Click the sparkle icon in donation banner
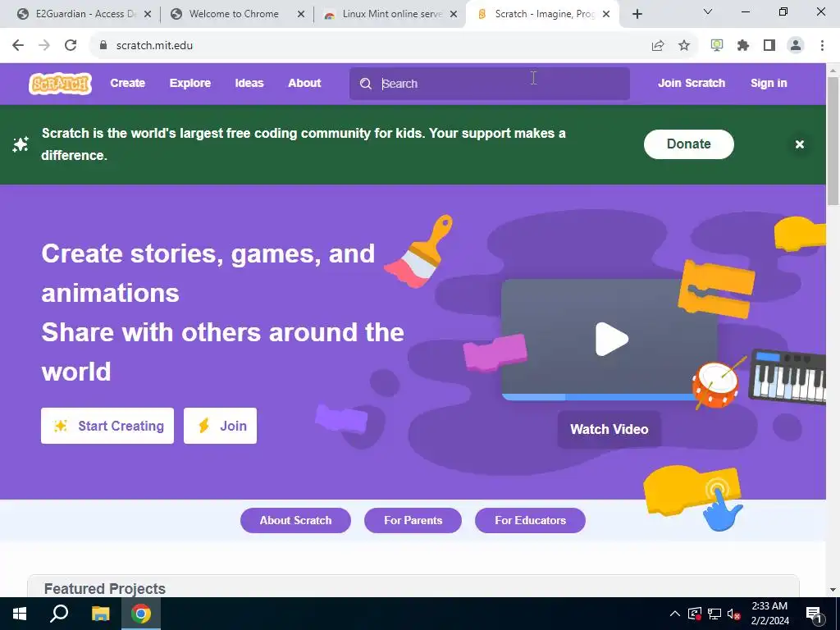Screen dimensions: 840x630 click(21, 144)
